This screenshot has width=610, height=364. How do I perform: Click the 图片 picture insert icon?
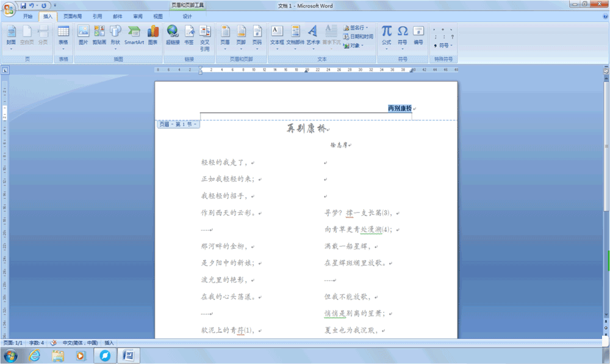[x=83, y=35]
